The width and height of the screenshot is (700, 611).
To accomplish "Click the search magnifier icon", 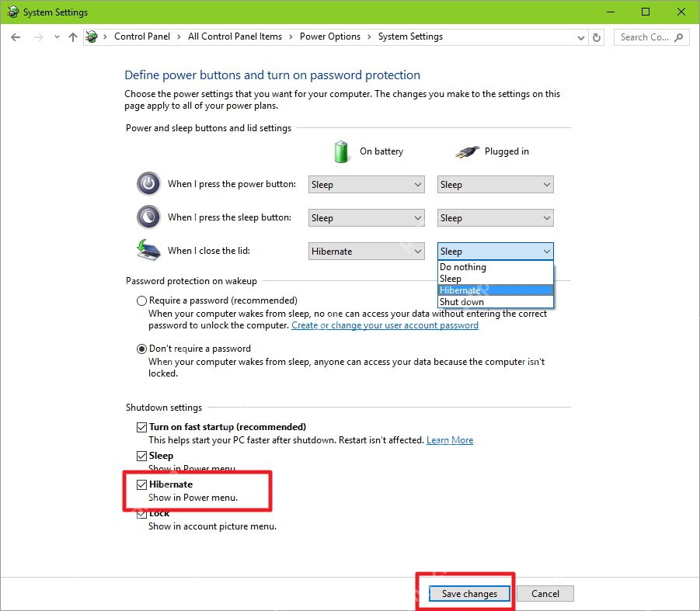I will [x=679, y=37].
